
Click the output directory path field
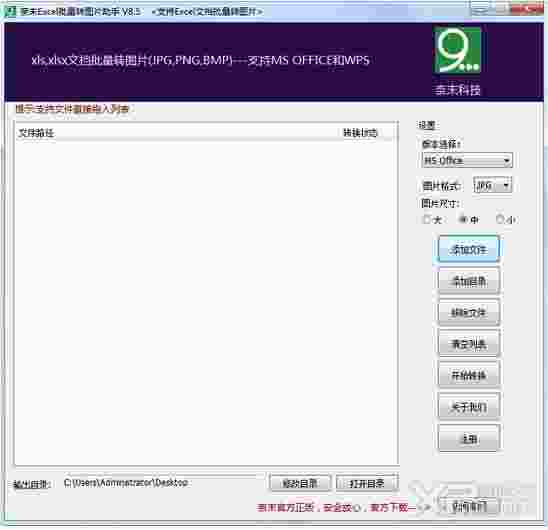[x=163, y=483]
